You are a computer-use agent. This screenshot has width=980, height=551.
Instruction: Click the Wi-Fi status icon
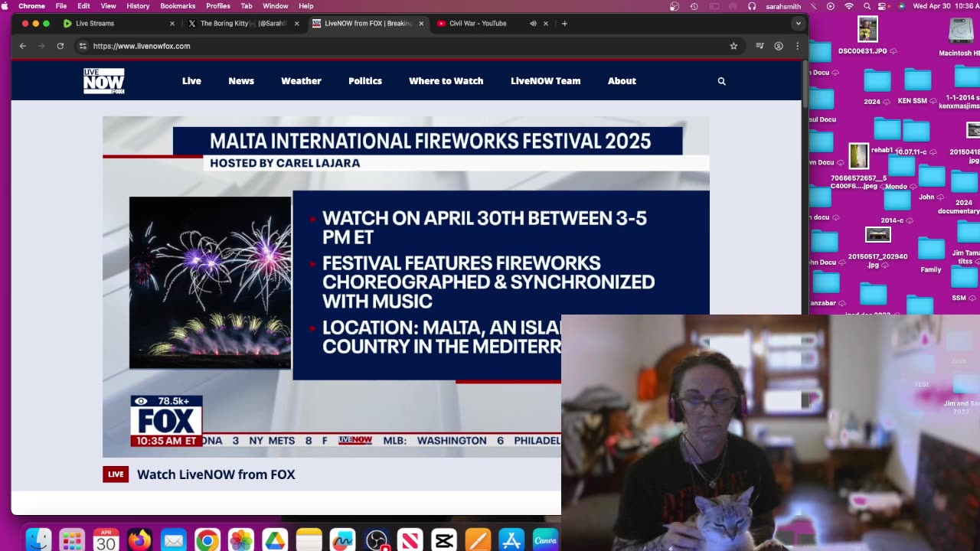(x=848, y=6)
